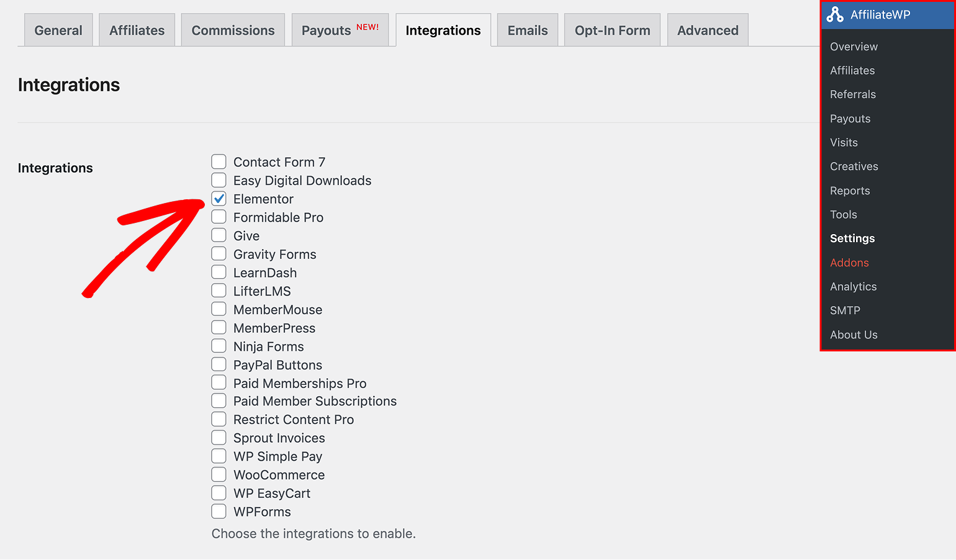Viewport: 956px width, 560px height.
Task: Check the Ninja Forms checkbox
Action: [x=219, y=346]
